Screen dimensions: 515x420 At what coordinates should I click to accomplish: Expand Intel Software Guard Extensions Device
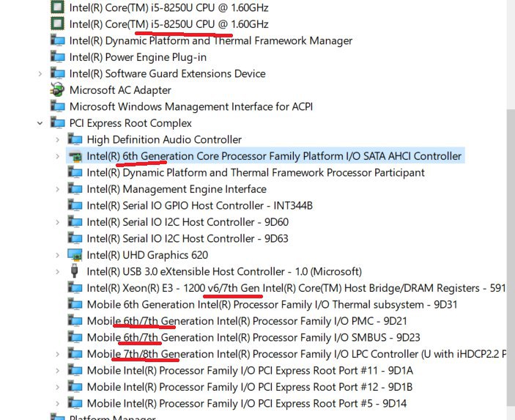[40, 73]
